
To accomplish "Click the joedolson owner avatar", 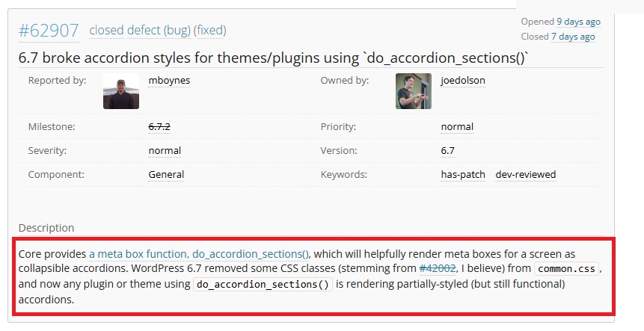I will pos(413,91).
